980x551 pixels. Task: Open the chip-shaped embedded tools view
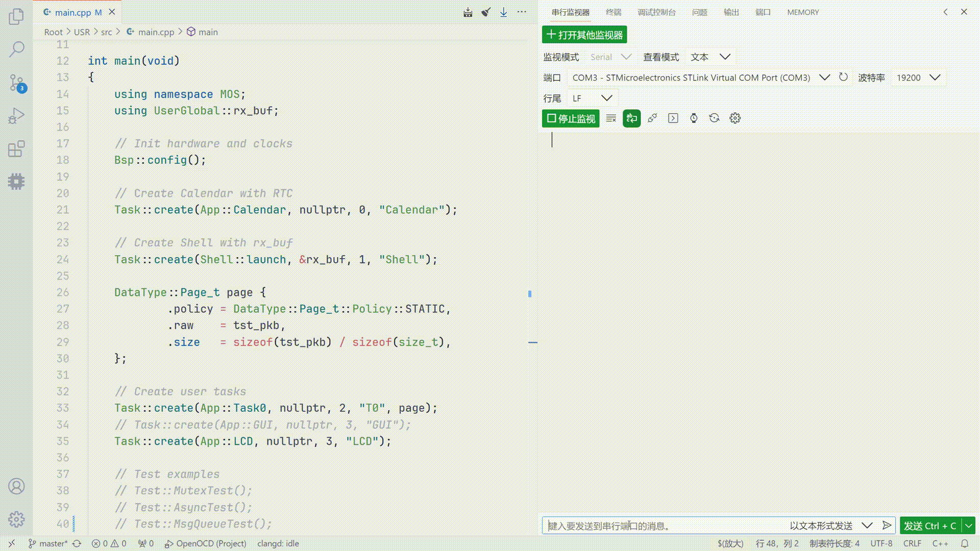[16, 182]
